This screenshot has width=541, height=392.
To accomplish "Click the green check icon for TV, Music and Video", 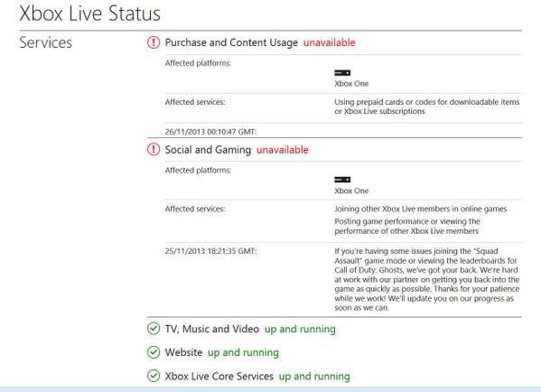I will 154,329.
